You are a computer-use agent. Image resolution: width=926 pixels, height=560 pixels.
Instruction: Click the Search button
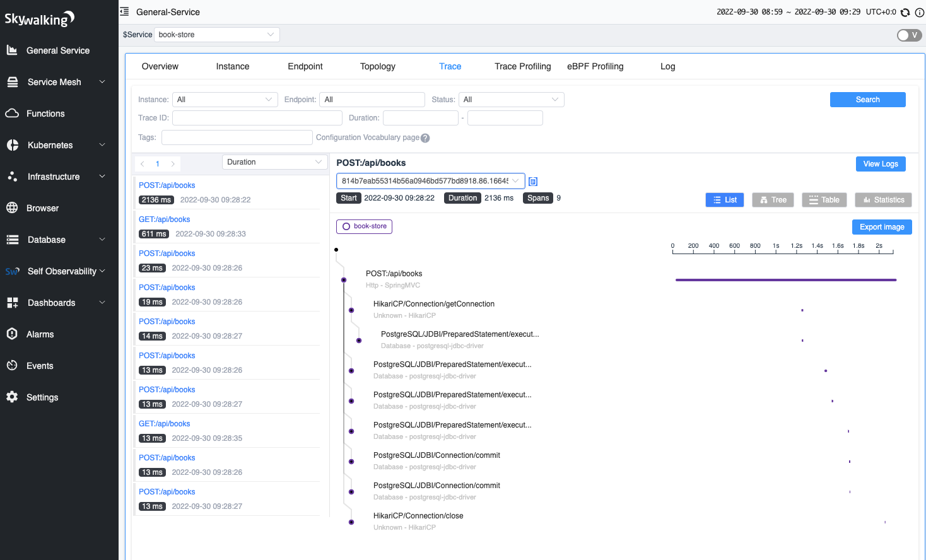(868, 100)
